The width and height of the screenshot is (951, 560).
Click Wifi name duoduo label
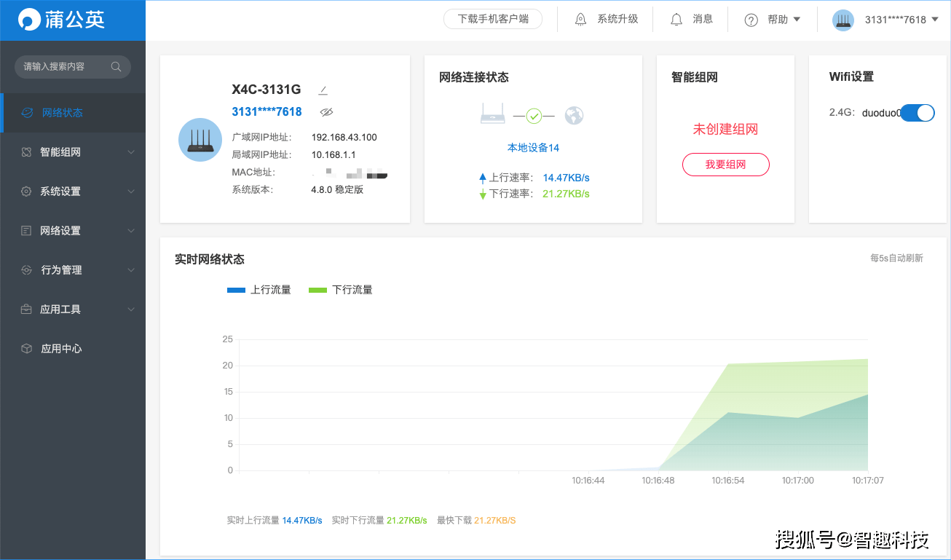click(881, 113)
